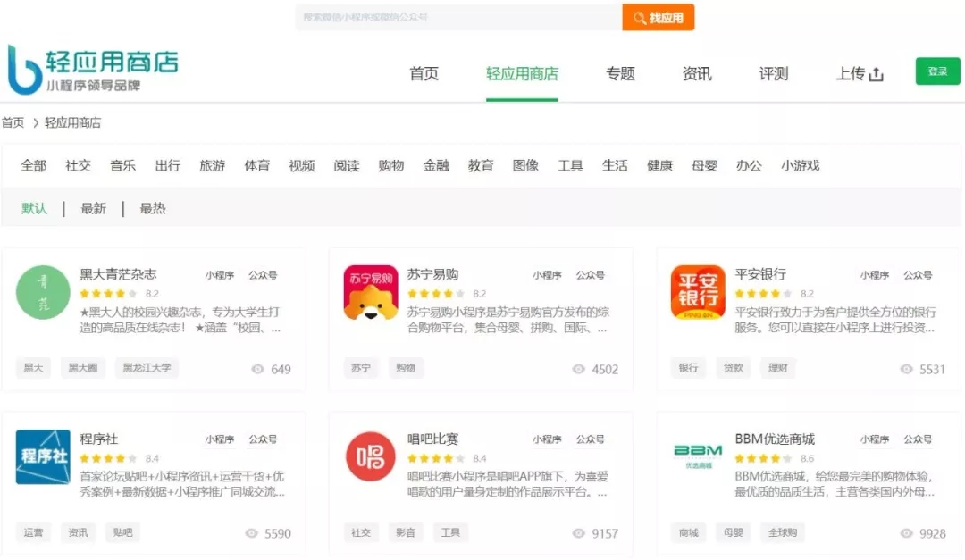Focus the mini-program search input field
Viewport: 965px width, 560px height.
coord(459,17)
